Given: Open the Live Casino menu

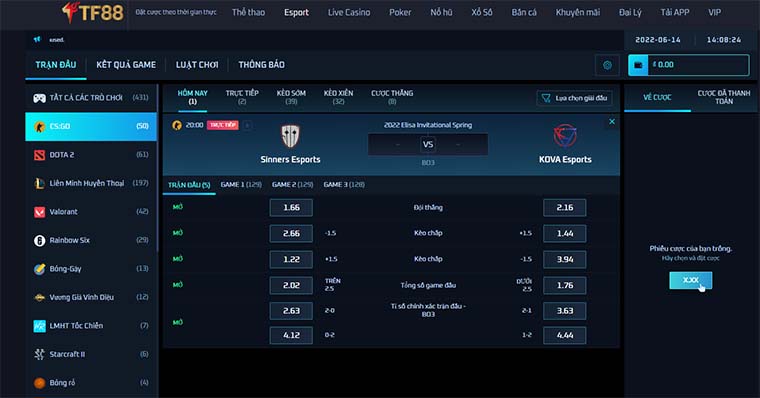Looking at the screenshot, I should pos(349,13).
